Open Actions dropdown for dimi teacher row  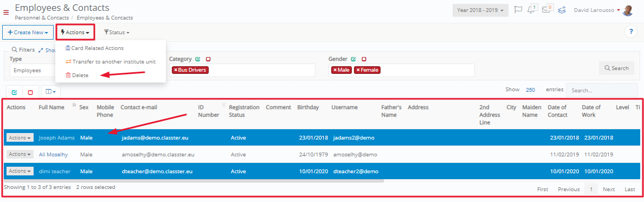tap(20, 171)
